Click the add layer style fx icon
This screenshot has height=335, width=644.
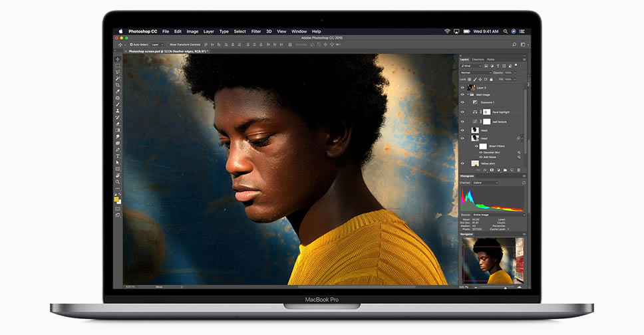(484, 170)
